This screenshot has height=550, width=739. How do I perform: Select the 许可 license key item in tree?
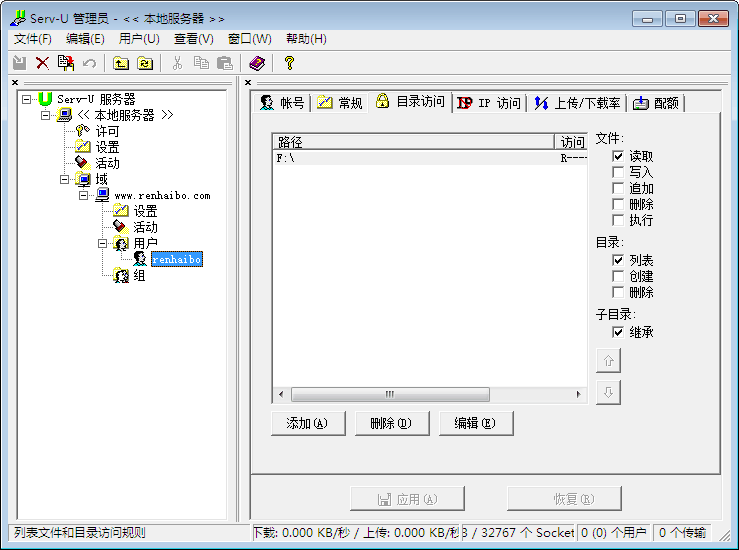(107, 131)
